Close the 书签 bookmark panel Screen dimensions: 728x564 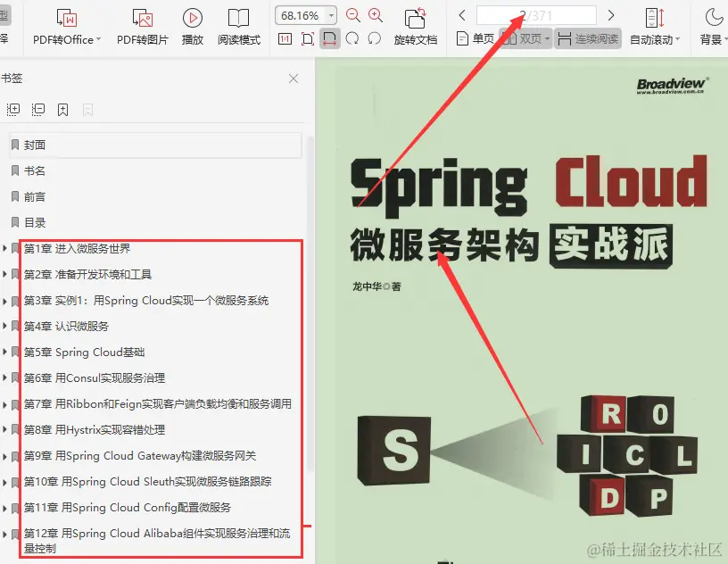tap(294, 79)
